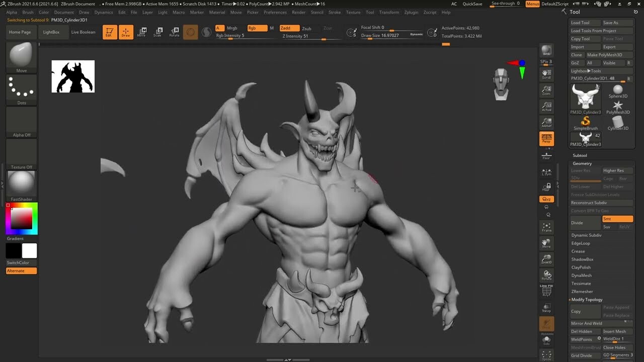
Task: Click the BPR render icon
Action: (546, 50)
